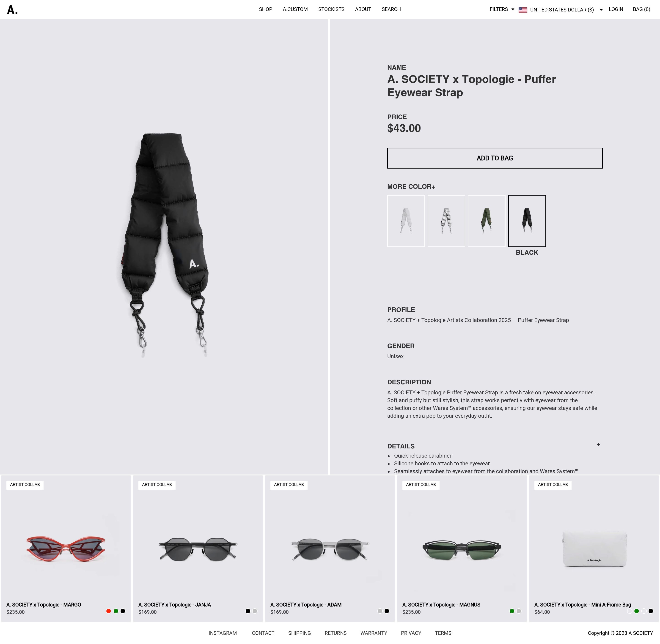Image resolution: width=660 pixels, height=644 pixels.
Task: Pick black swatch on JANJA sunglasses
Action: [x=248, y=611]
